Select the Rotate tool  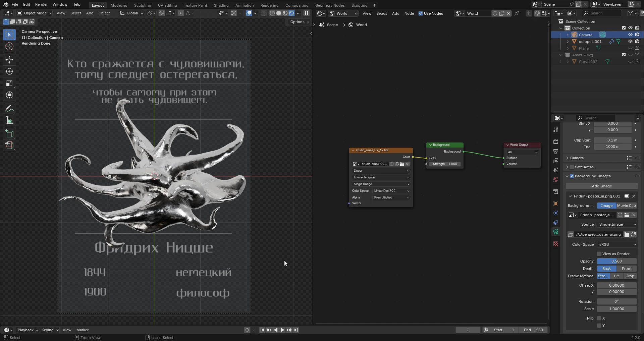9,71
